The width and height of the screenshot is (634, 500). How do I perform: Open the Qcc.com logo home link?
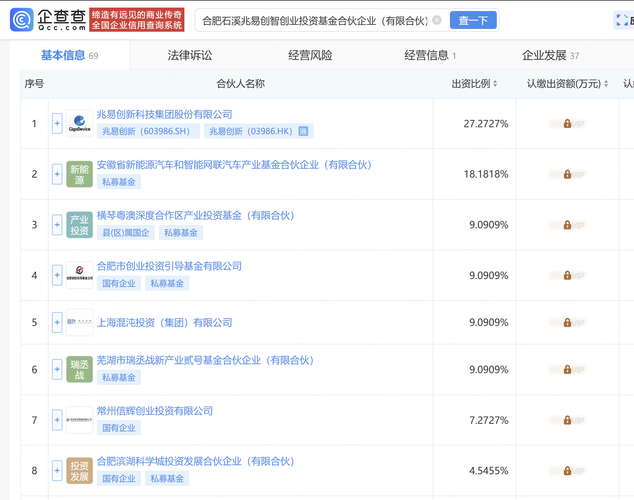tap(48, 20)
